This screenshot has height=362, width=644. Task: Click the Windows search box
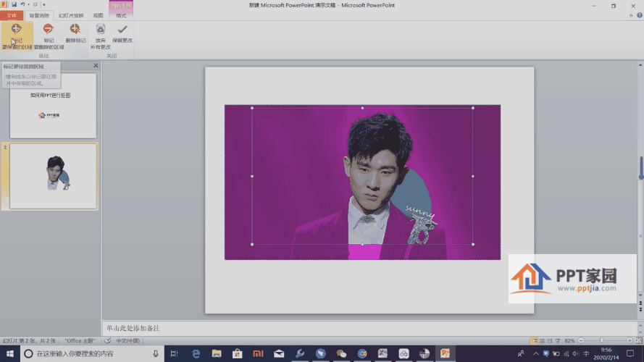93,353
